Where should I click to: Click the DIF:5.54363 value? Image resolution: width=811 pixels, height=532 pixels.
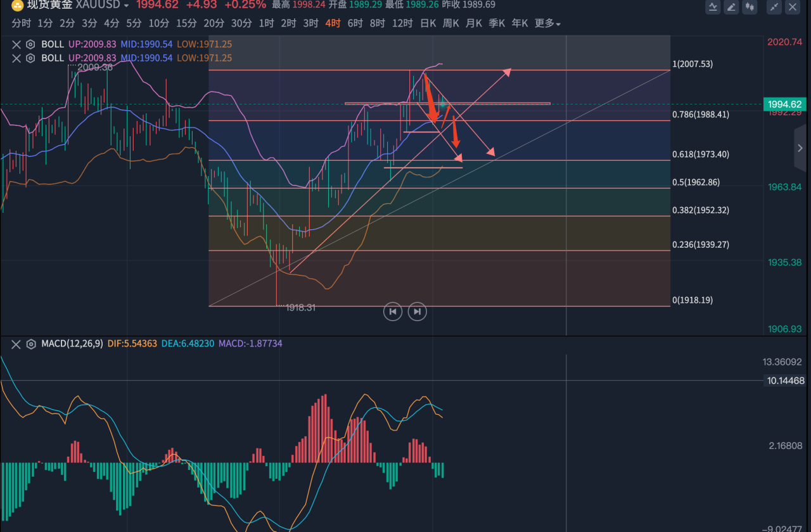point(131,344)
